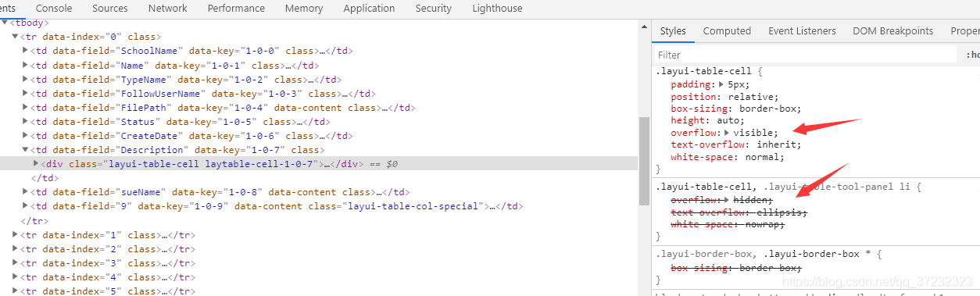The height and width of the screenshot is (296, 980).
Task: Expand the td data-field="Name" node
Action: [25, 65]
